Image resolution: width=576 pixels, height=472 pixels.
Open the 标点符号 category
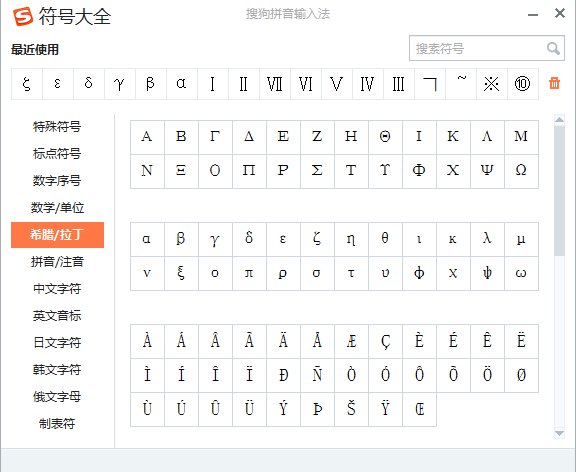click(x=57, y=154)
